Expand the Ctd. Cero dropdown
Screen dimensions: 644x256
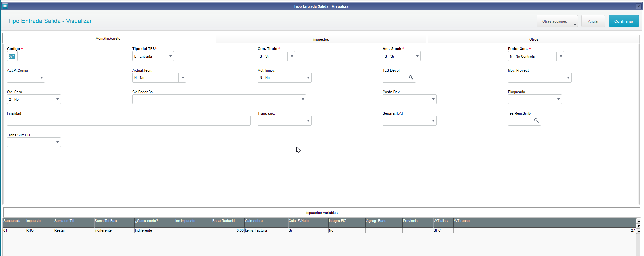[x=57, y=99]
